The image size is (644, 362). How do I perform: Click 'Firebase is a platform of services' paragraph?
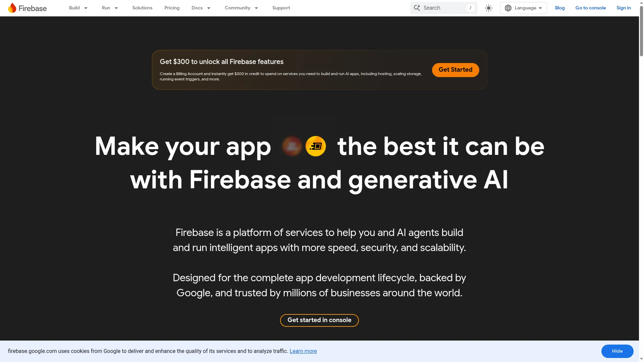pyautogui.click(x=319, y=240)
